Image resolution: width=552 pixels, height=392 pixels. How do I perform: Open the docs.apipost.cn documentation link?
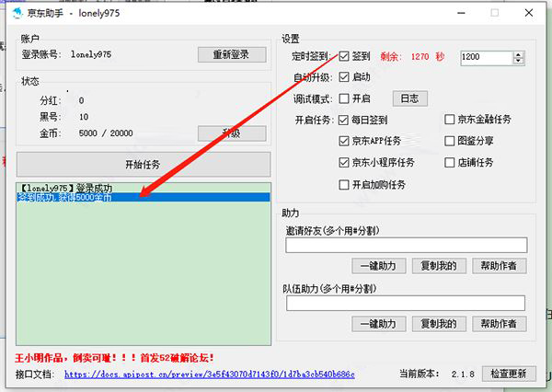pos(210,374)
